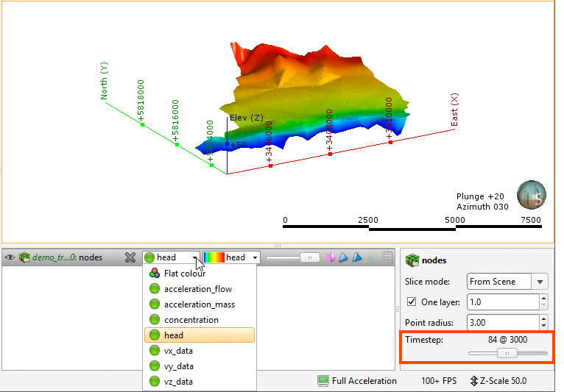
Task: Click the first blue triangle slice icon
Action: [343, 257]
